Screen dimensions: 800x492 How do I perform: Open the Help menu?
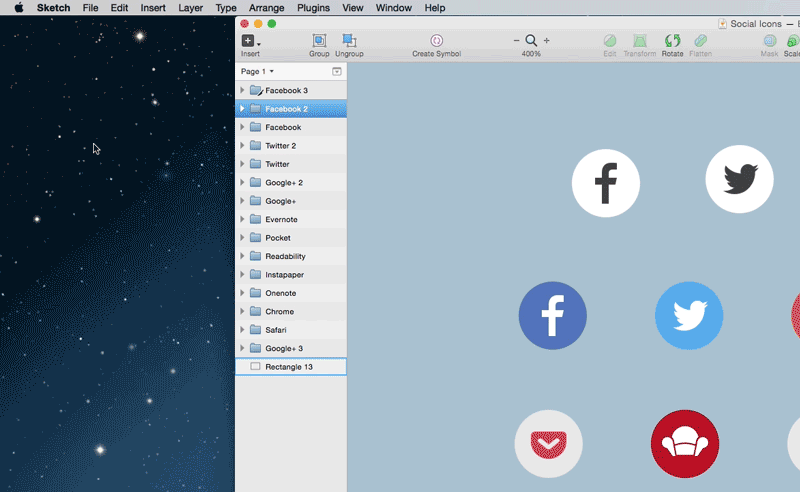tap(435, 8)
